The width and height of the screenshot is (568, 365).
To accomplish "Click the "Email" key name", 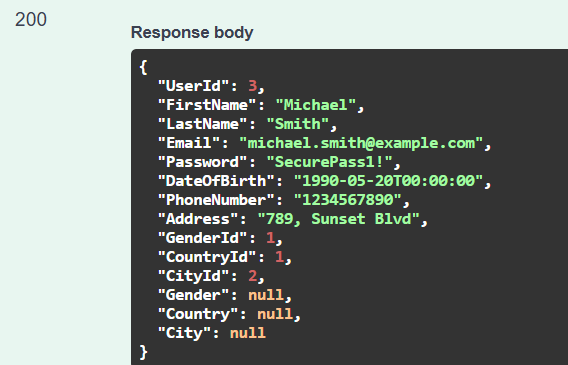I will 189,143.
